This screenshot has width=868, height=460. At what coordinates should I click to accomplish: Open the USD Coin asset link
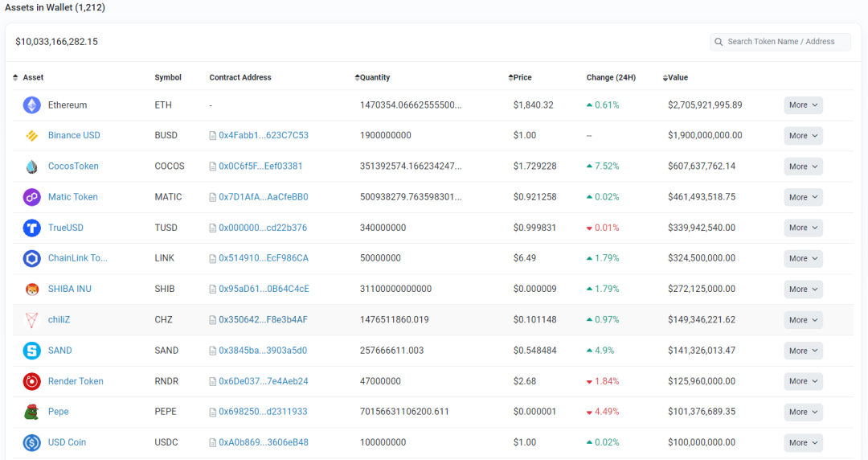(67, 442)
